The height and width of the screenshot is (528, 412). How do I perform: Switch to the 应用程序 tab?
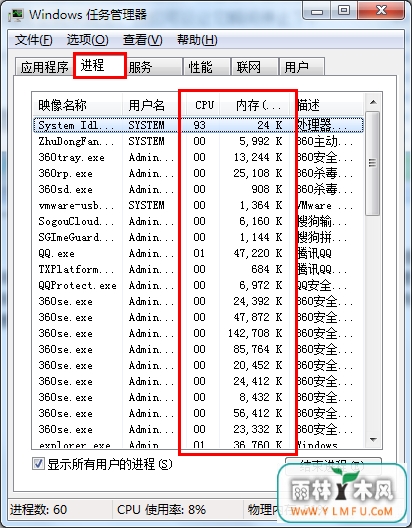(x=44, y=67)
